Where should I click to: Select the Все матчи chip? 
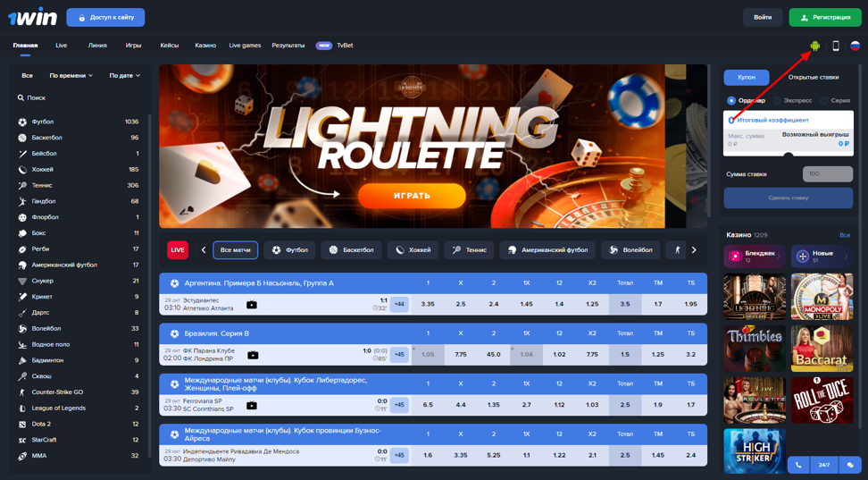point(235,250)
